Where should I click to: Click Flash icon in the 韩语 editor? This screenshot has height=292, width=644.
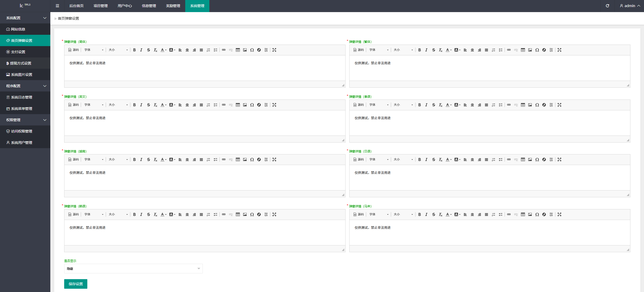point(259,214)
